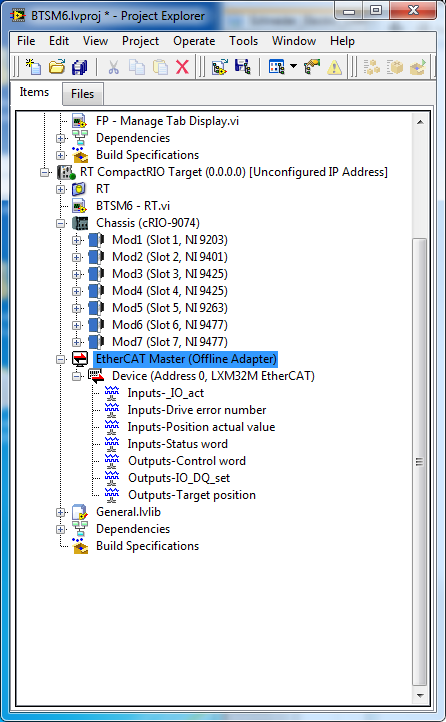Select Inputs-_IO_act variable
The image size is (446, 722).
pos(166,393)
